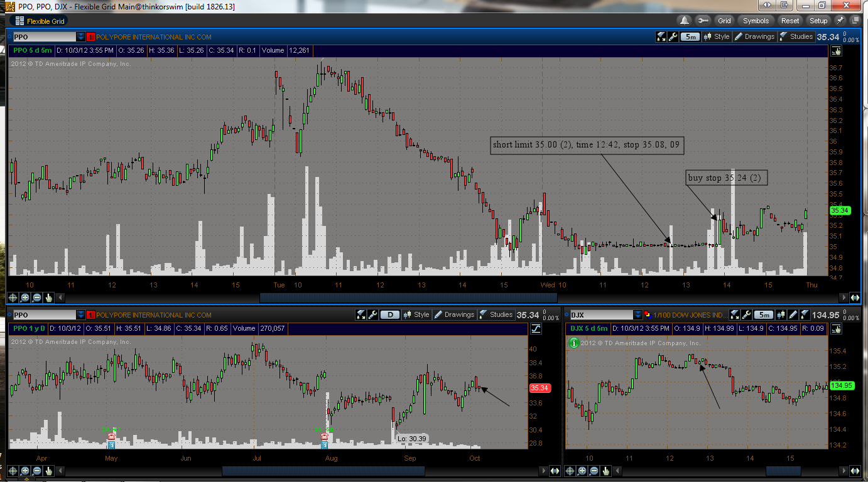Open alerts bell icon in top toolbar
The width and height of the screenshot is (868, 482).
pyautogui.click(x=684, y=21)
